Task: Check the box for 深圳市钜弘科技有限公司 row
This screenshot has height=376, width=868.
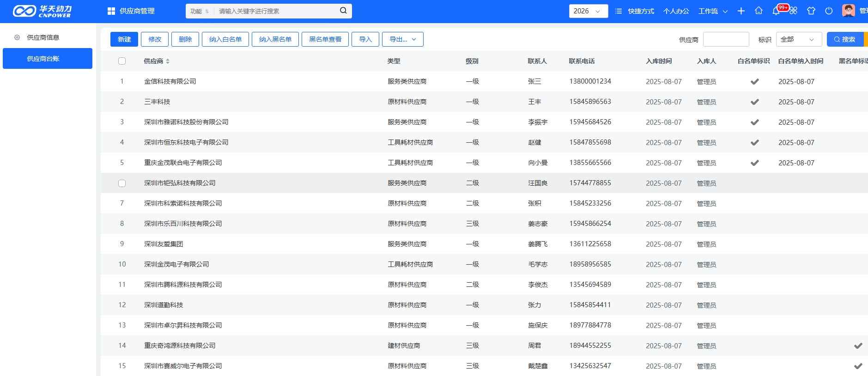Action: [122, 183]
